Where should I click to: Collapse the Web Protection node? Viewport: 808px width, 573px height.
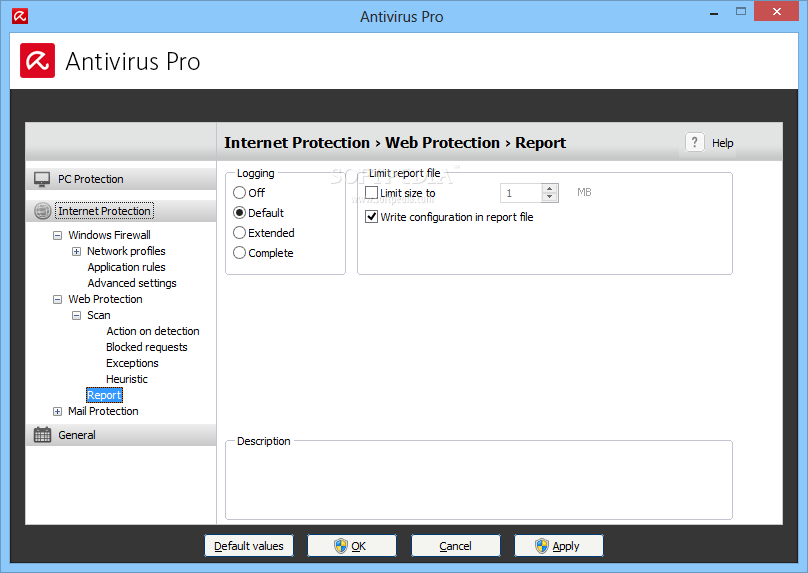57,299
